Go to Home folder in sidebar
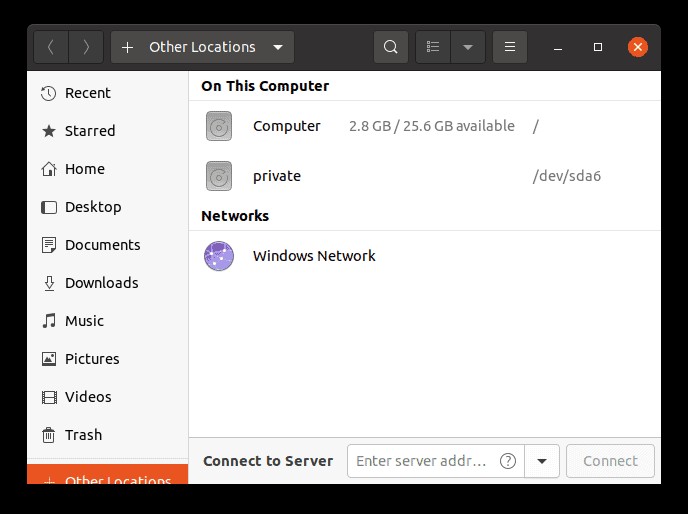The image size is (688, 514). (108, 169)
